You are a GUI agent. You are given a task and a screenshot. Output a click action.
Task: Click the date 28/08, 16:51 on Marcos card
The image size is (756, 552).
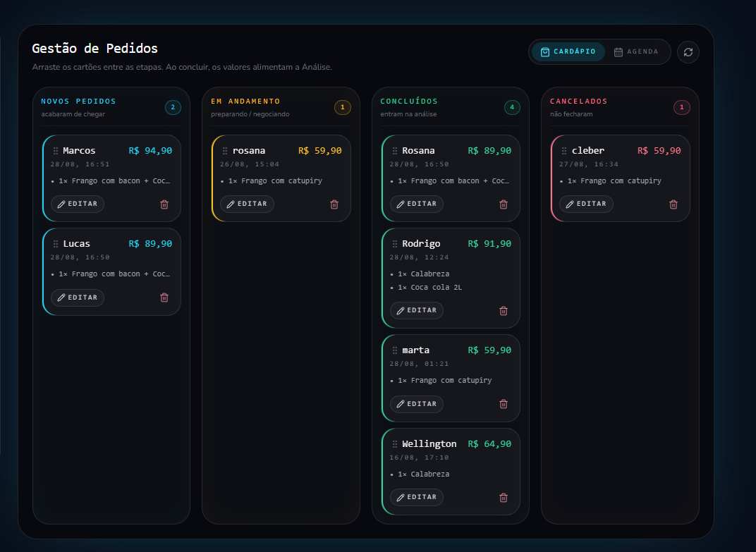coord(80,164)
